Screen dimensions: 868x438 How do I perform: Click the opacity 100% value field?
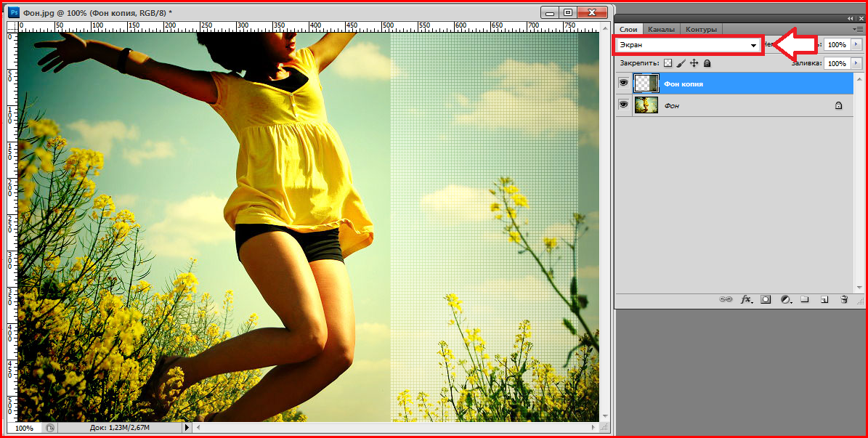(837, 45)
